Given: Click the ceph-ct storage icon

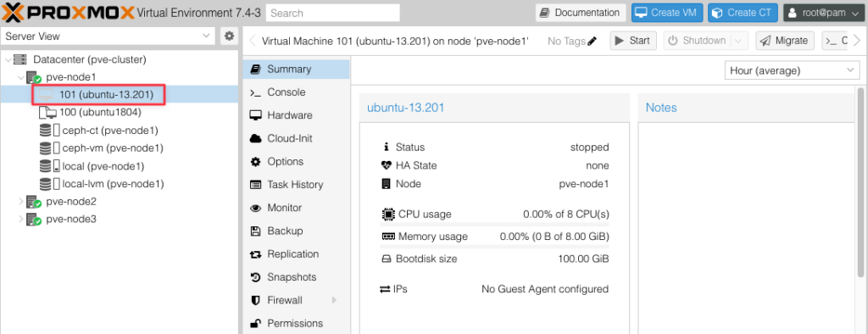Looking at the screenshot, I should point(50,131).
